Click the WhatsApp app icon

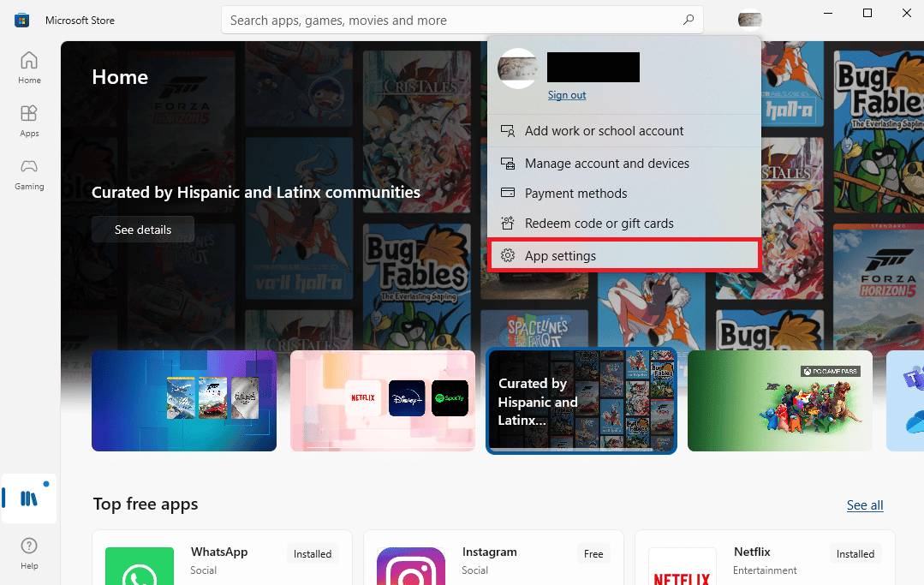pyautogui.click(x=140, y=566)
